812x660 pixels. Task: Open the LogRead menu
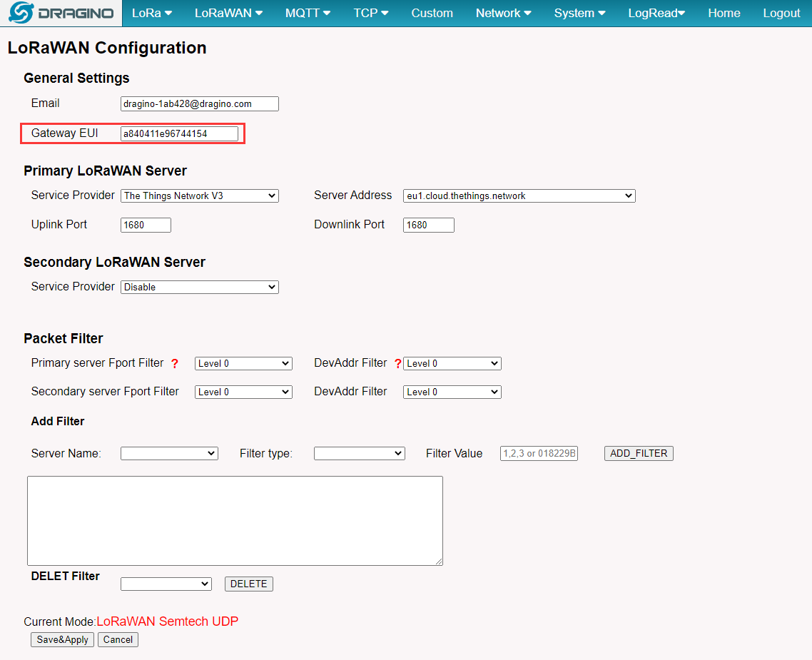click(656, 13)
